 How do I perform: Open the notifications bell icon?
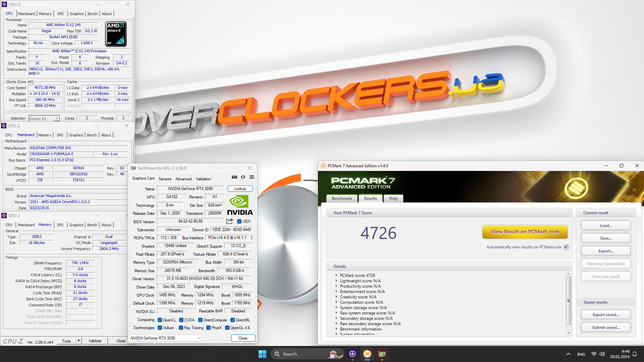[635, 354]
